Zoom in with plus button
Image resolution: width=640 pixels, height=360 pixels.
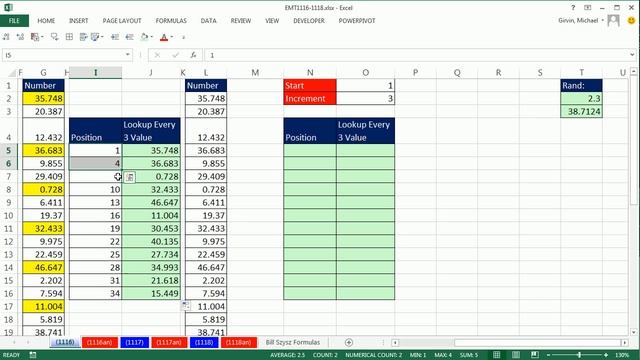(x=606, y=355)
